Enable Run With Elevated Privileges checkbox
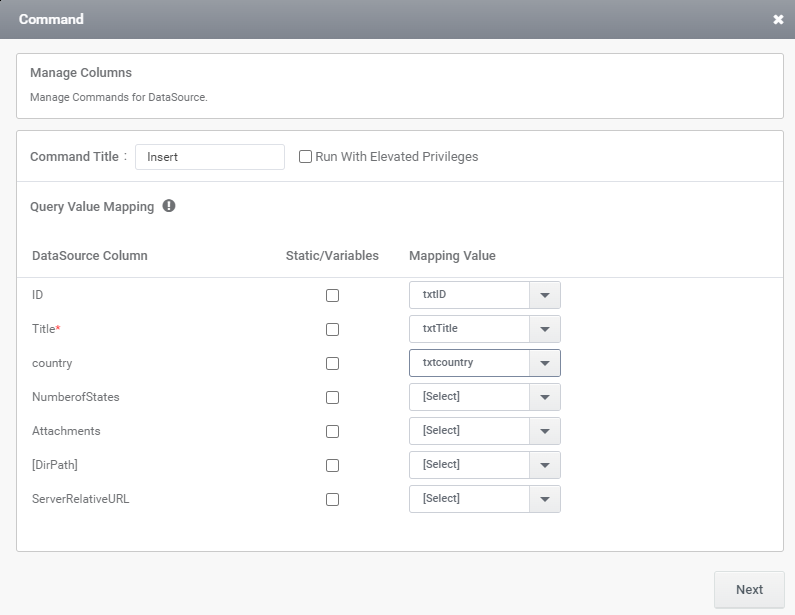 [305, 157]
